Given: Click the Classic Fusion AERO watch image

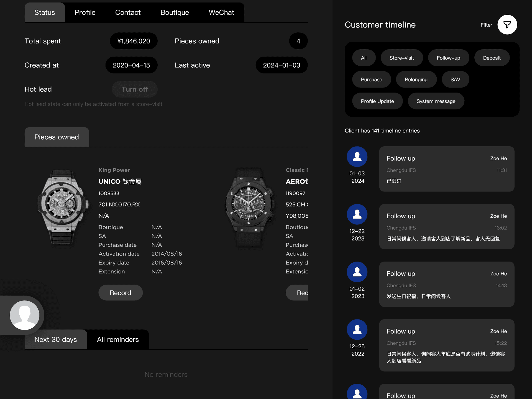Looking at the screenshot, I should 249,207.
